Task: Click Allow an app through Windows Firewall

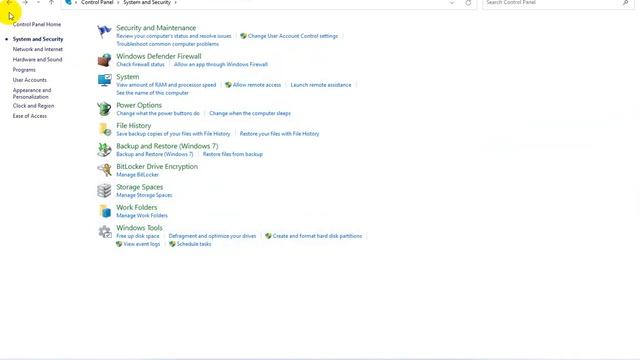Action: [221, 64]
